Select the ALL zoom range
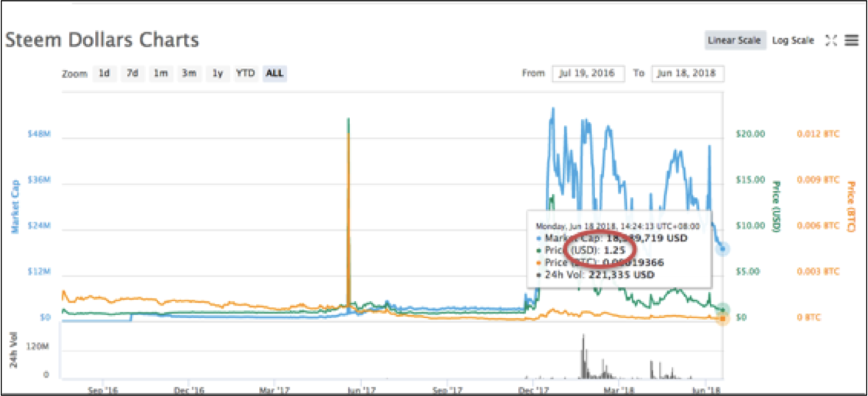This screenshot has width=868, height=396. point(274,73)
